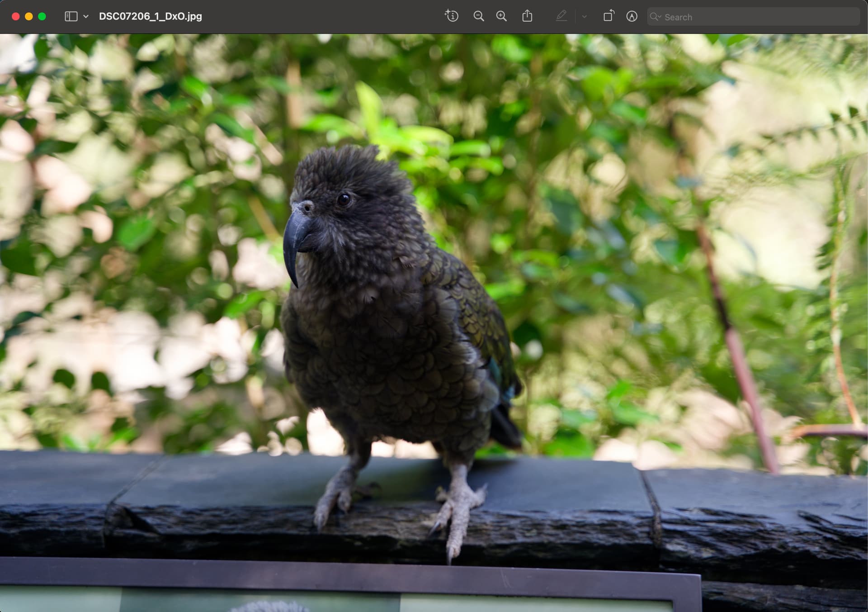This screenshot has height=612, width=868.
Task: Expand the sidebar view options chevron
Action: tap(86, 17)
